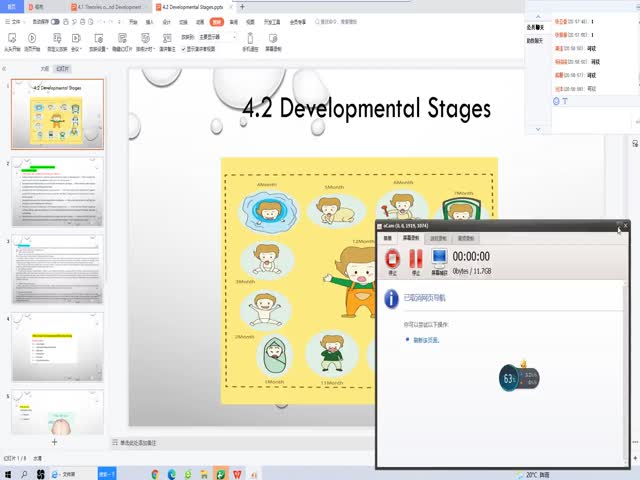Select the 4.2 Developmental Stages.pptx tab
This screenshot has width=640, height=480.
[x=192, y=7]
